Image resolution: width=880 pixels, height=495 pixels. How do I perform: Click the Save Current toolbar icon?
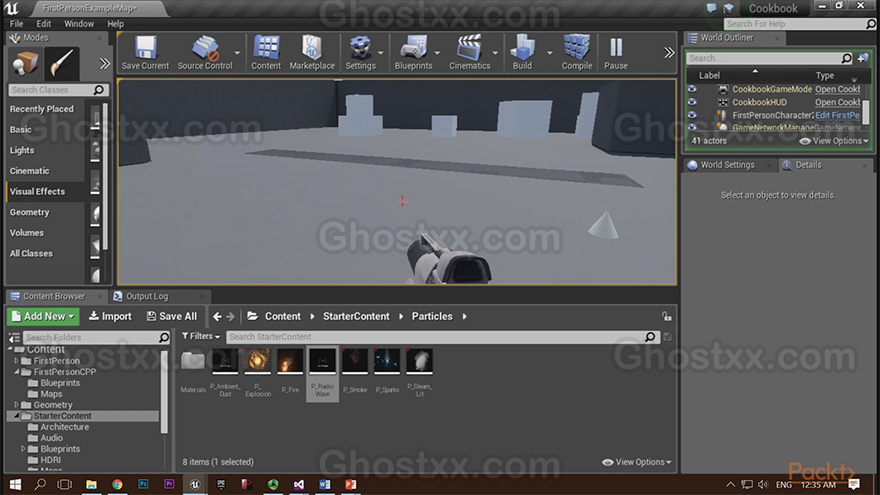click(x=145, y=53)
